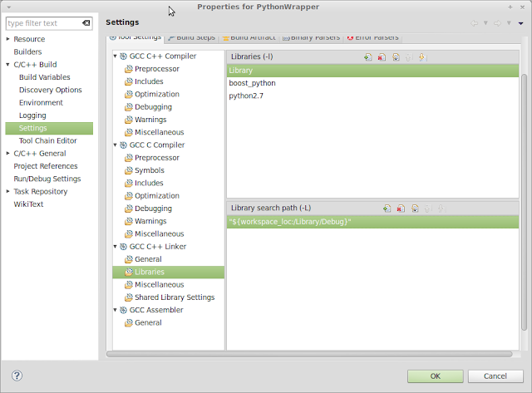
Task: Open Tool Chain Editor page
Action: pos(48,140)
